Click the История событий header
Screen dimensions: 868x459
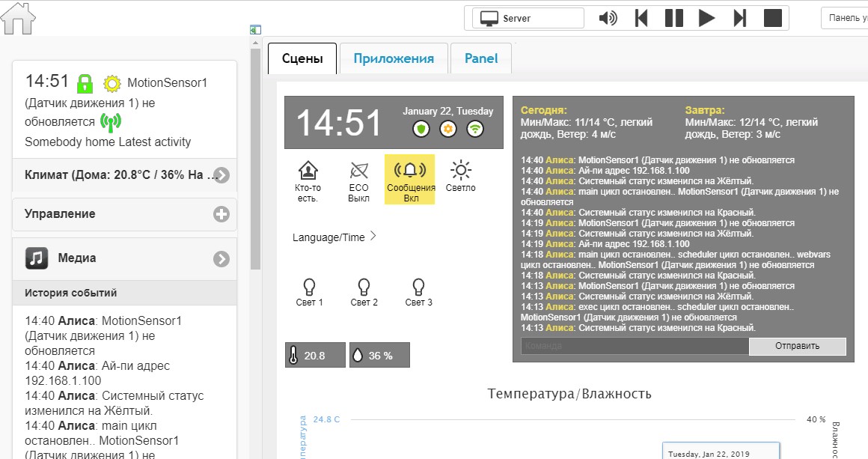coord(124,293)
